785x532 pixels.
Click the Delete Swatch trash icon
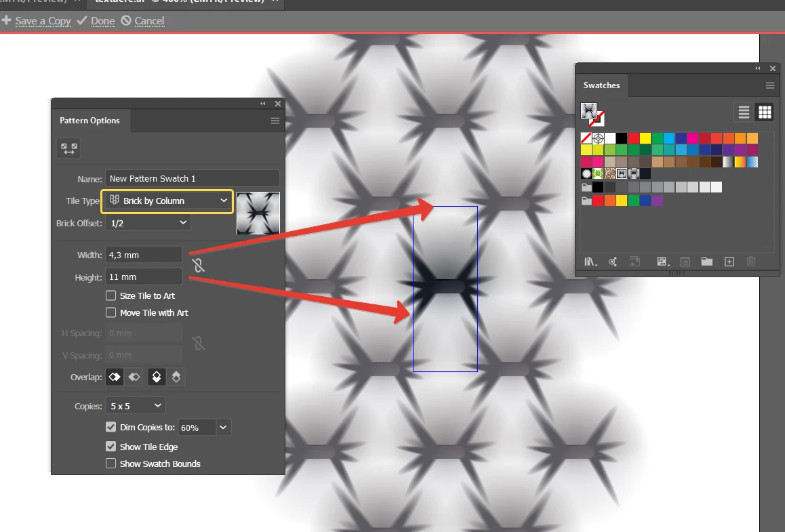(751, 261)
